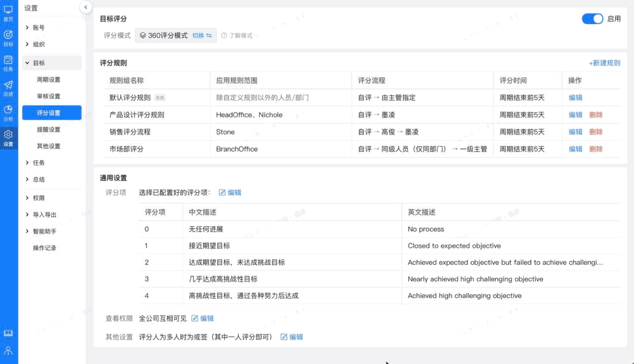This screenshot has width=634, height=364.
Task: Collapse the settings panel with arrow button
Action: coord(86,7)
